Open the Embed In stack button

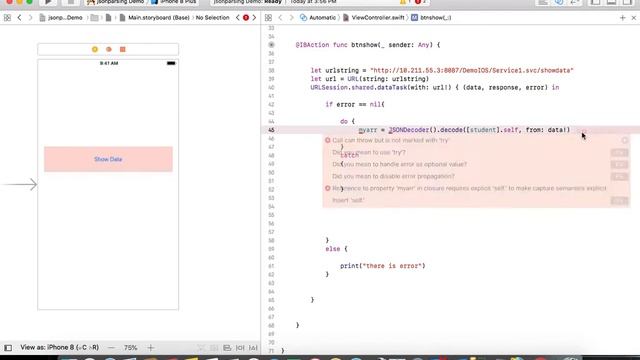coord(214,348)
